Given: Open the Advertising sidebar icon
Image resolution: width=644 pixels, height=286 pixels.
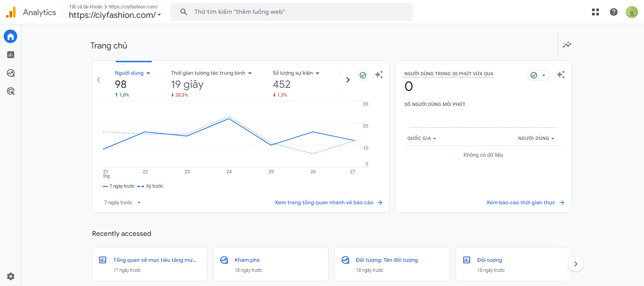Looking at the screenshot, I should 10,91.
